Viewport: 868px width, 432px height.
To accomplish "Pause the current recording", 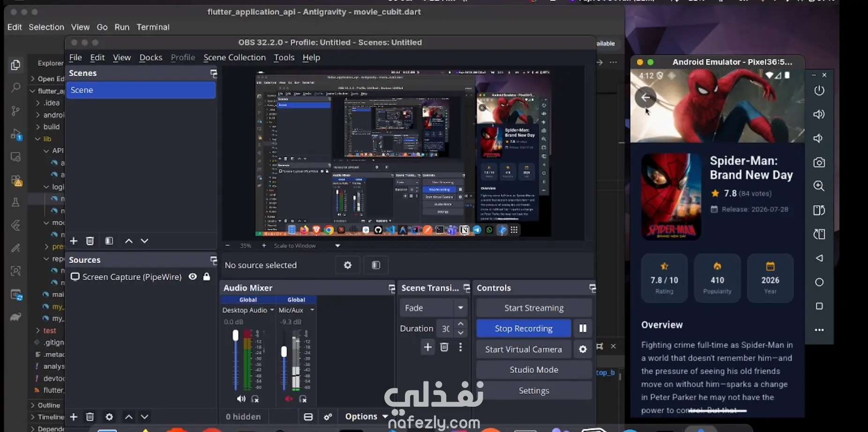I will (x=583, y=328).
